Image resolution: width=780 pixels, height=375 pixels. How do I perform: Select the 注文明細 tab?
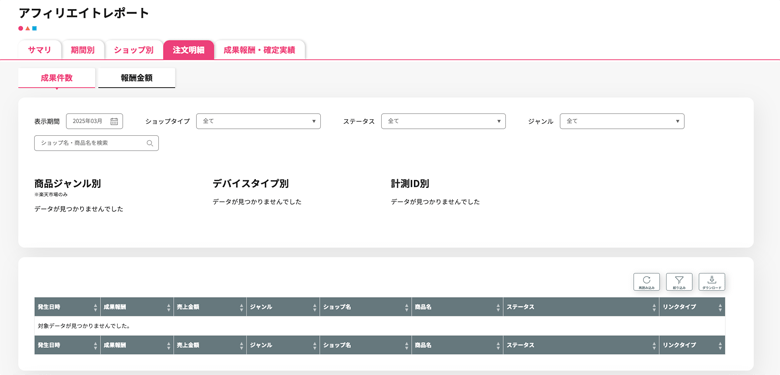pyautogui.click(x=189, y=50)
